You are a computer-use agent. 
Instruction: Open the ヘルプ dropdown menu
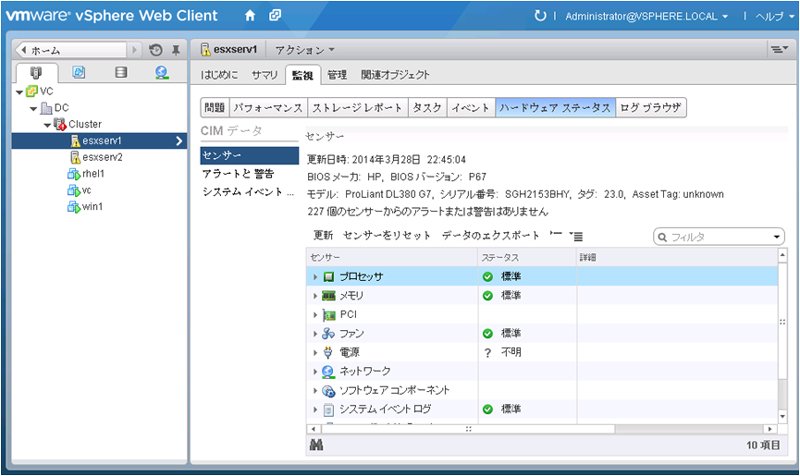tap(775, 16)
